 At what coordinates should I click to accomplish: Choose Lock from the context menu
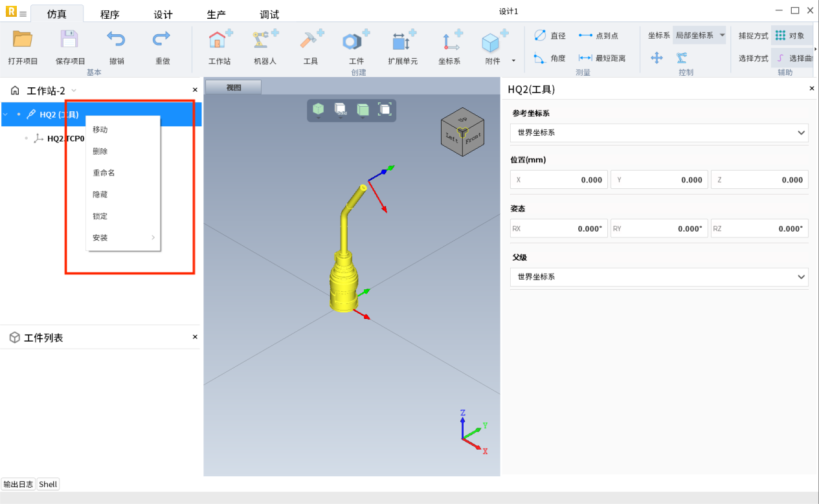[100, 216]
